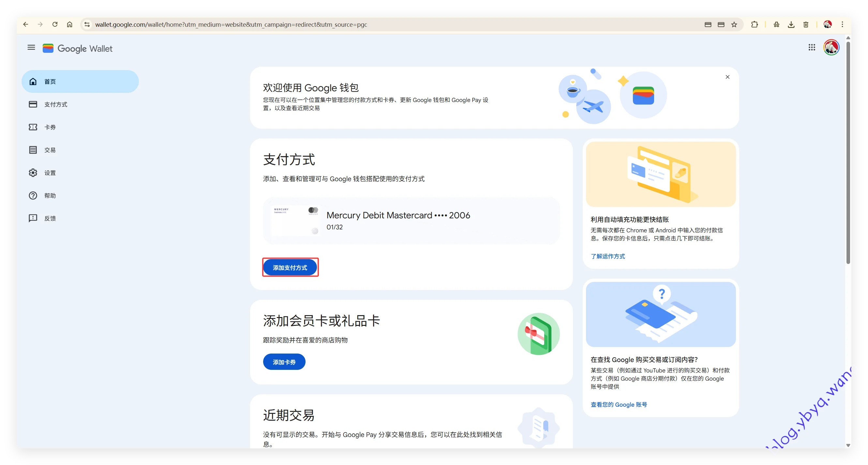
Task: Click the Google account avatar
Action: coord(831,48)
